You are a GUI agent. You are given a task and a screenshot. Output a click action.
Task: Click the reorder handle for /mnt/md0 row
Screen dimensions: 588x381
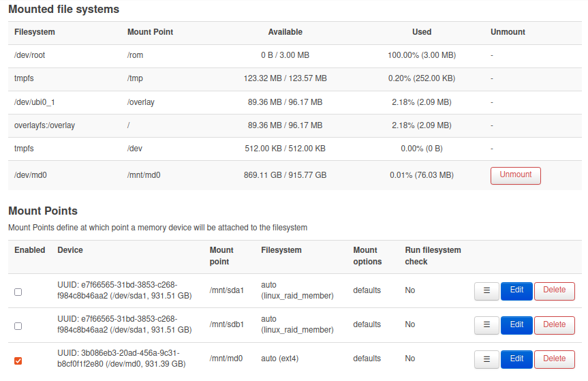point(486,359)
